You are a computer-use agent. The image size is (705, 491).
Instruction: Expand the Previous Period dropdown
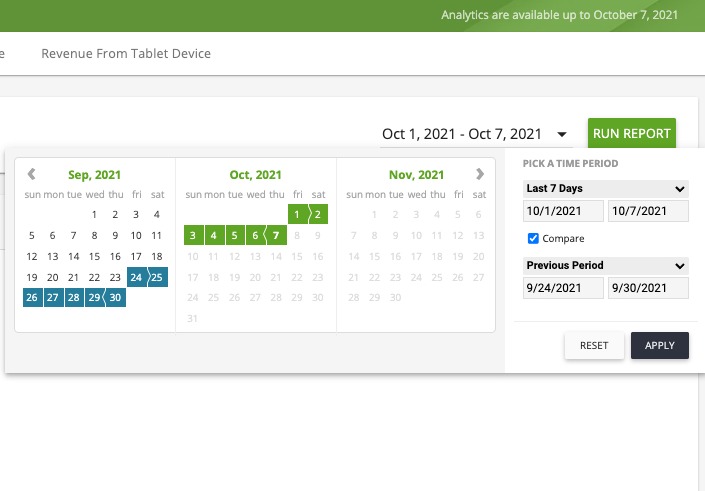point(606,266)
